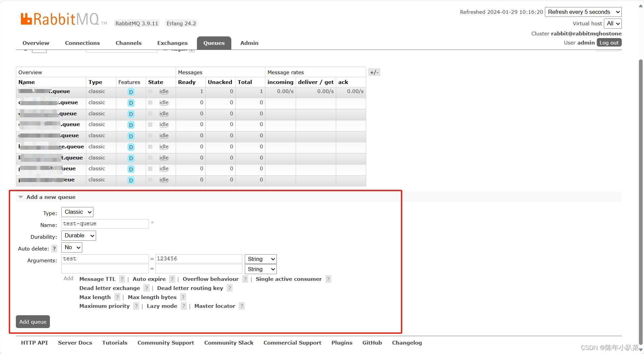Open the Tutorials footer link
This screenshot has height=354, width=644.
coord(115,343)
